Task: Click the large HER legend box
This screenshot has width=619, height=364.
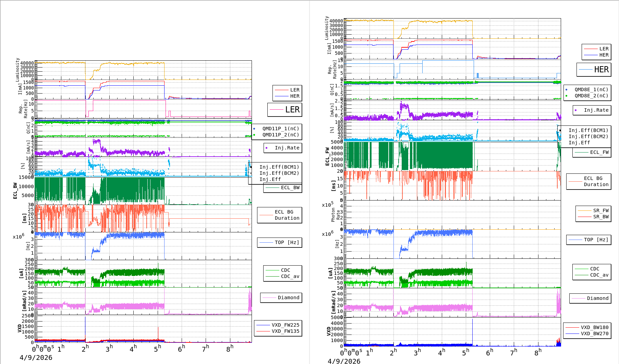Action: pos(594,70)
